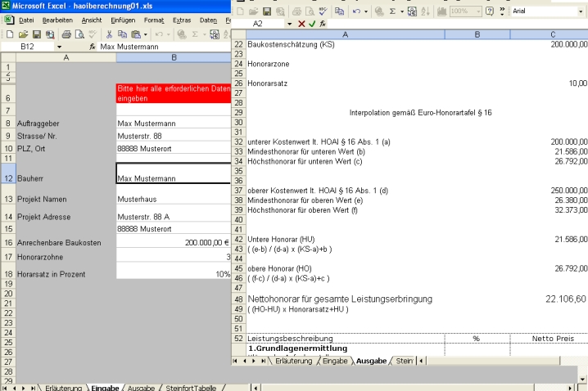Switch to Erläuterung tab in right window
Image resolution: width=588 pixels, height=391 pixels.
[293, 361]
